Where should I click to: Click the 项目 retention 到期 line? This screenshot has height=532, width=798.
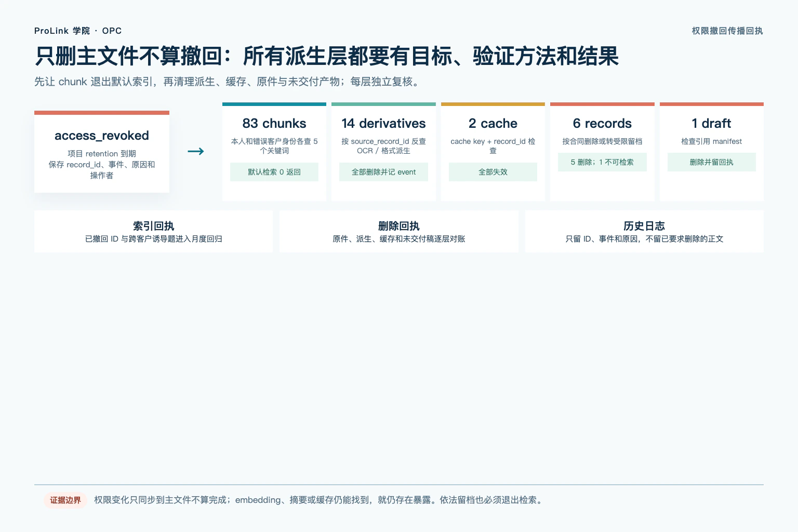[x=102, y=154]
